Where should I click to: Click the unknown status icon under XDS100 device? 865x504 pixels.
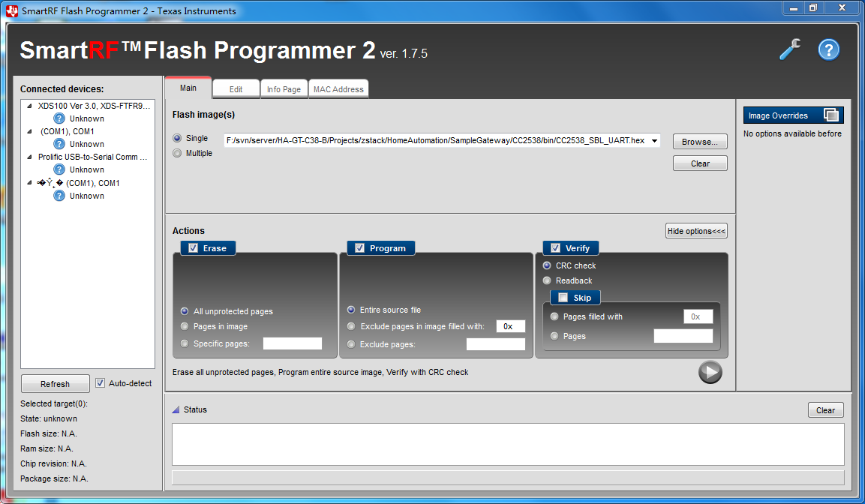[59, 118]
